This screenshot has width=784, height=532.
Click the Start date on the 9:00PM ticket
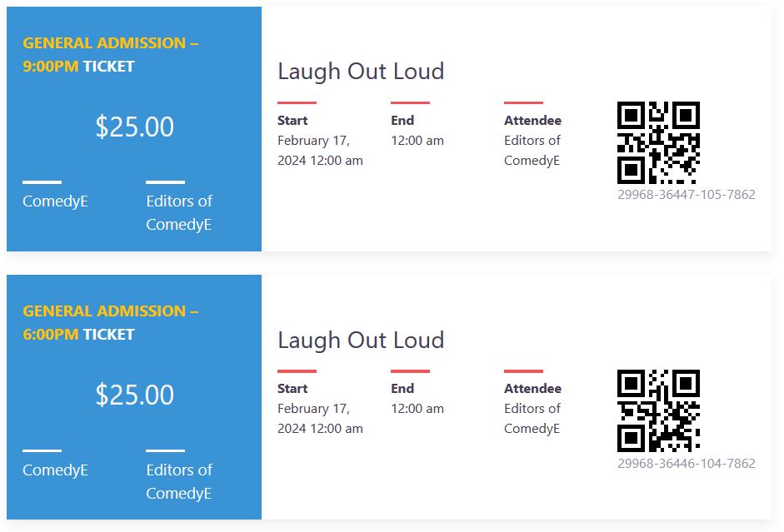[x=320, y=151]
